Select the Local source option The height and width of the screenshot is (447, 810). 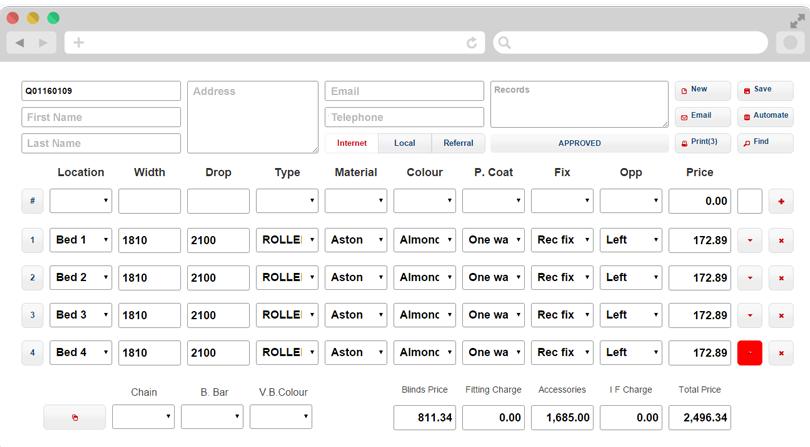[x=404, y=143]
